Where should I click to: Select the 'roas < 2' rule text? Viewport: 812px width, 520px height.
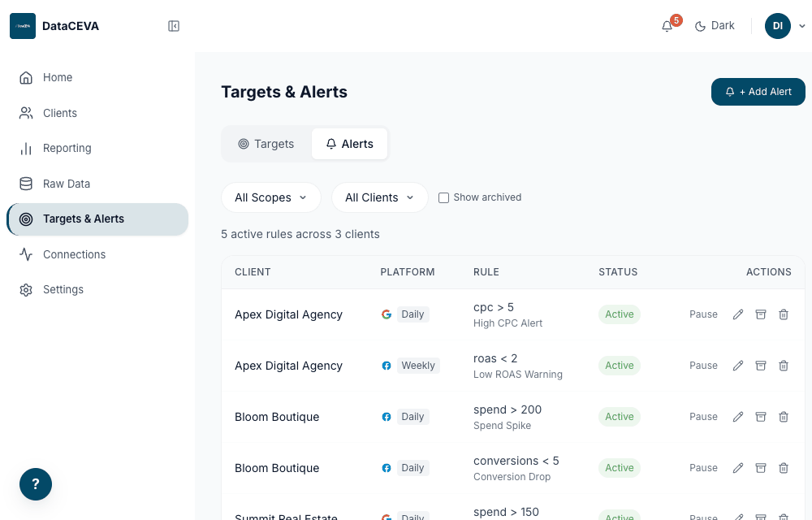(x=495, y=359)
